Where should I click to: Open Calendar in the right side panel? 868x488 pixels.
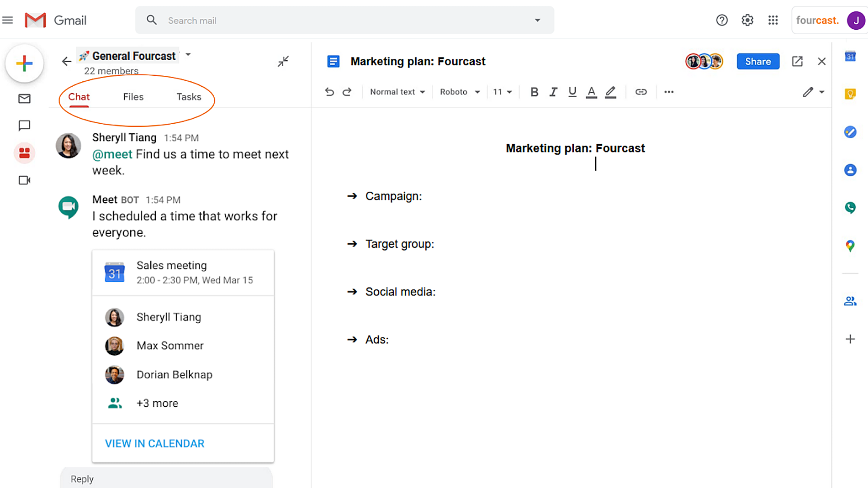[x=850, y=56]
